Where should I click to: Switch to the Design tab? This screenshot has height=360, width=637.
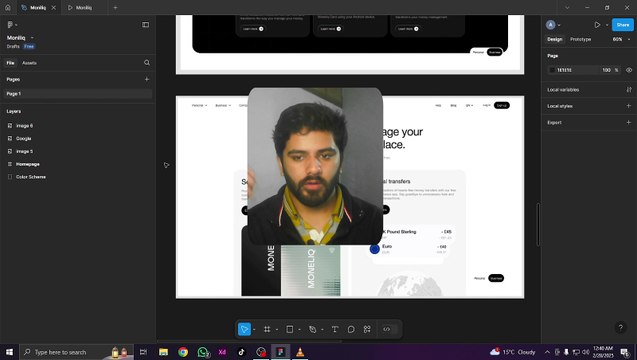pos(555,39)
